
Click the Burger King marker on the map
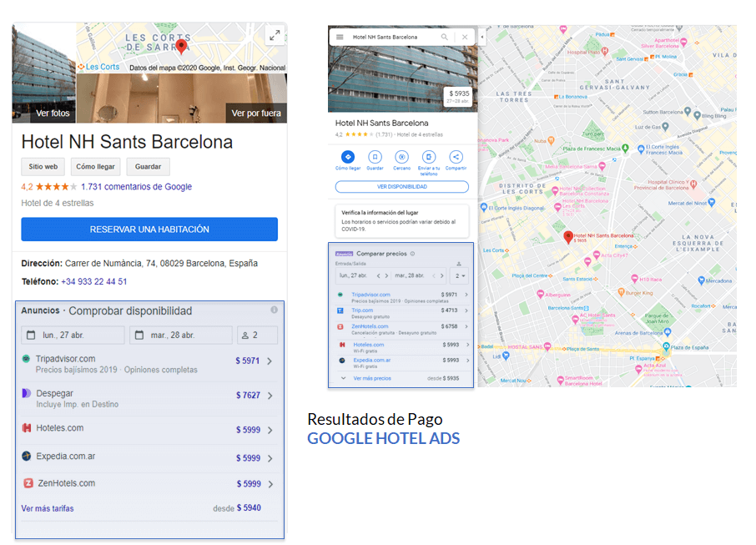(621, 292)
